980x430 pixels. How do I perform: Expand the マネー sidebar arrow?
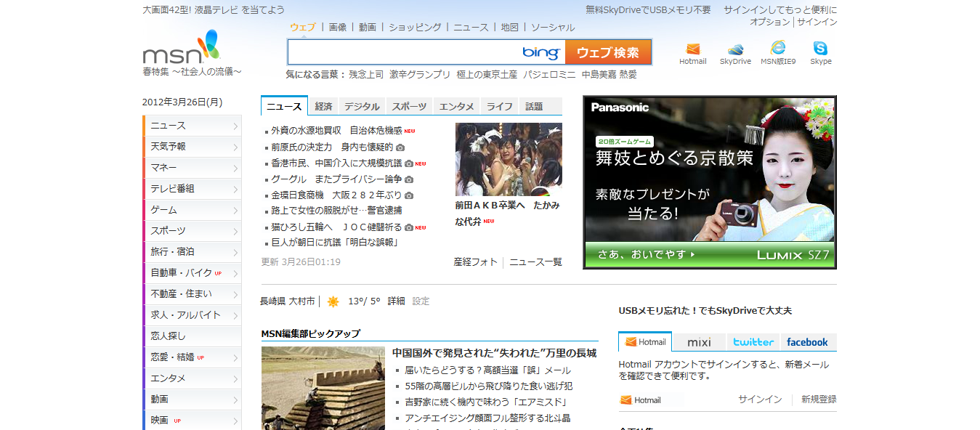235,169
